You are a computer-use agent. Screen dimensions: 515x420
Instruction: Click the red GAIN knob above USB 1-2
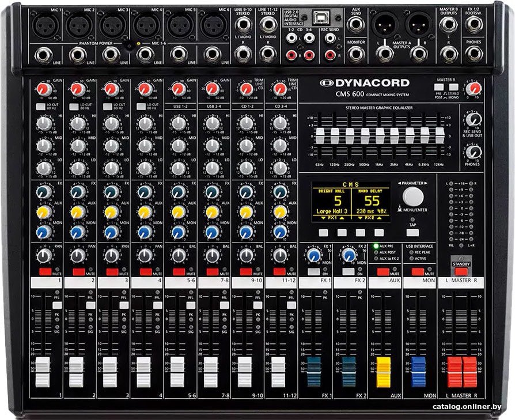(179, 89)
